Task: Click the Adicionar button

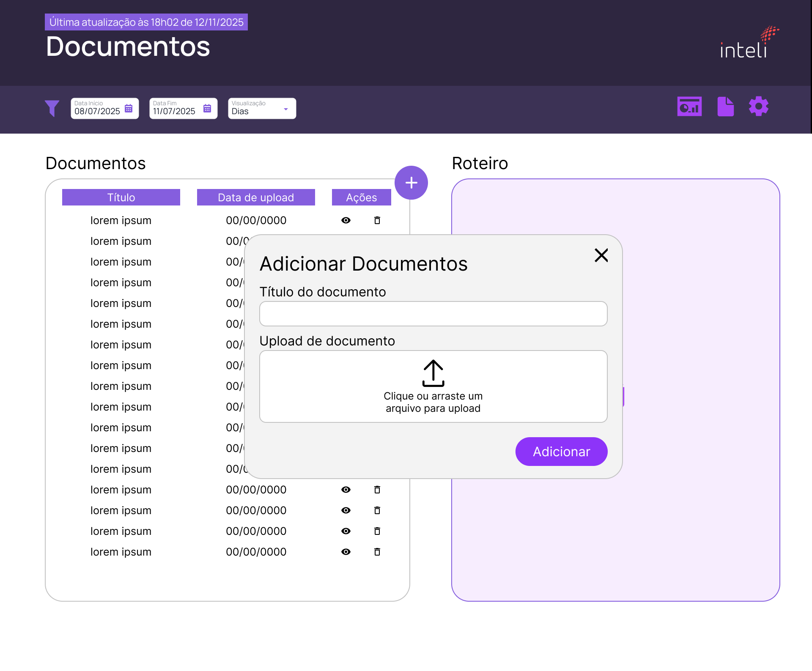Action: [x=561, y=451]
